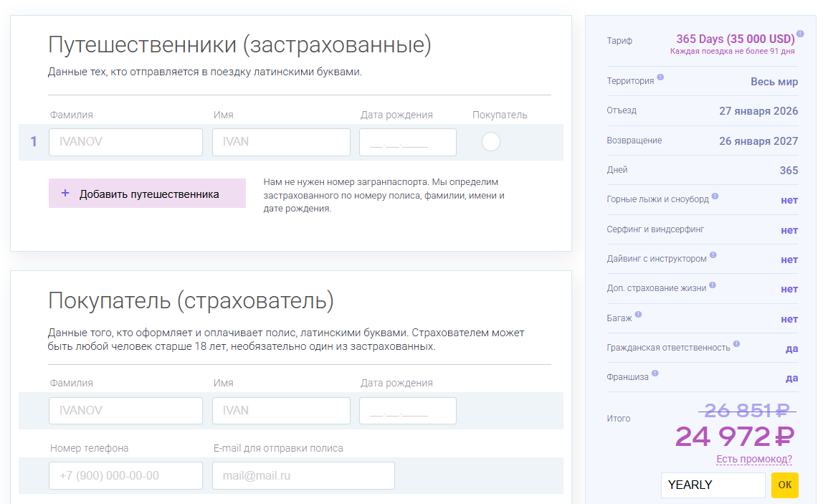This screenshot has height=504, width=823.
Task: Click the info icon beside Территория
Action: tap(660, 77)
